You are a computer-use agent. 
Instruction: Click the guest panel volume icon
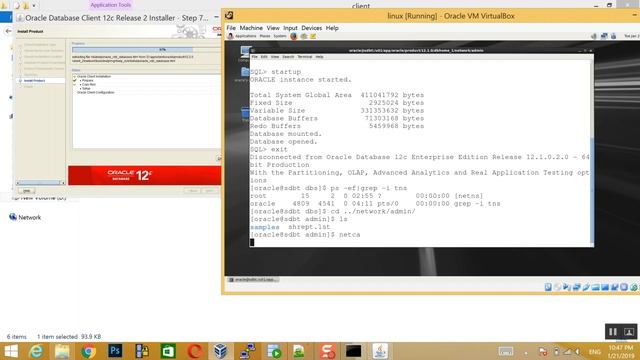click(593, 36)
